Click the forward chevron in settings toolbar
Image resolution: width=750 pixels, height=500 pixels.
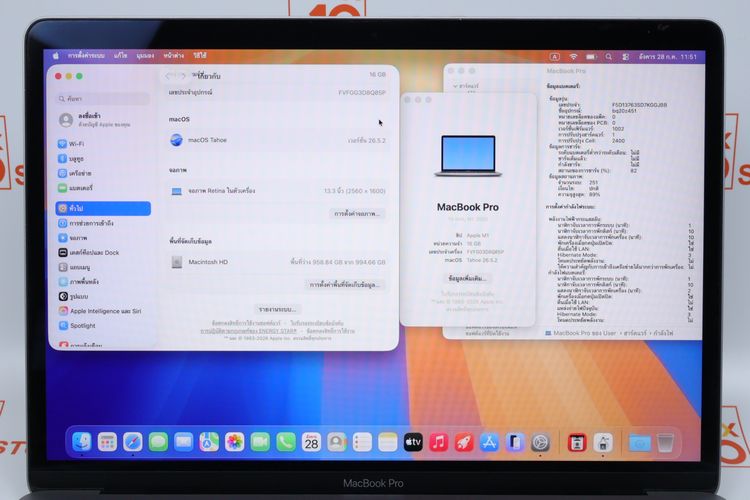[x=182, y=76]
